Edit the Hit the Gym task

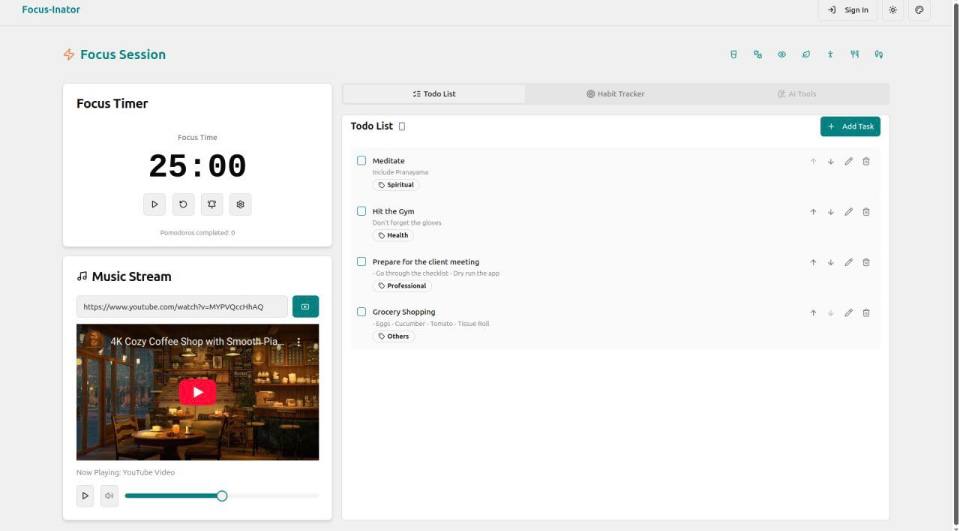(848, 212)
